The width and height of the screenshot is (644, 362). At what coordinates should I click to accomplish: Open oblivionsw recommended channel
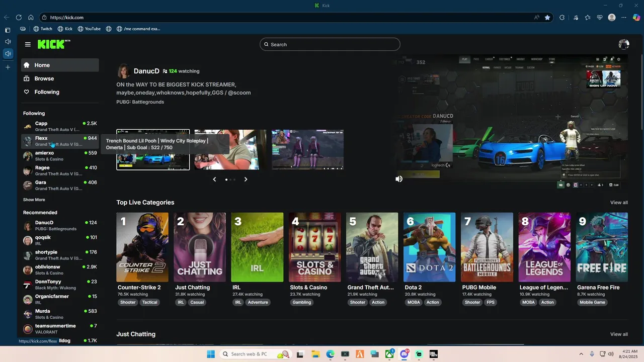[x=60, y=269]
